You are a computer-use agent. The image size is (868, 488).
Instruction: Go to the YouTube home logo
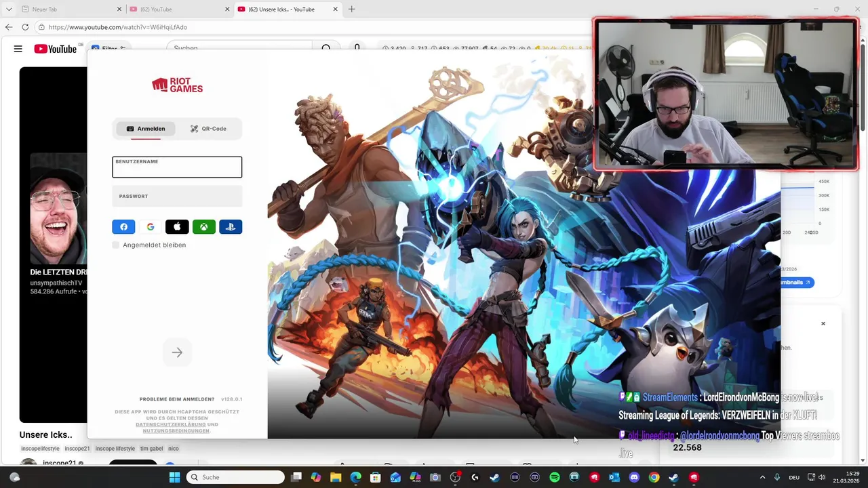[x=56, y=49]
